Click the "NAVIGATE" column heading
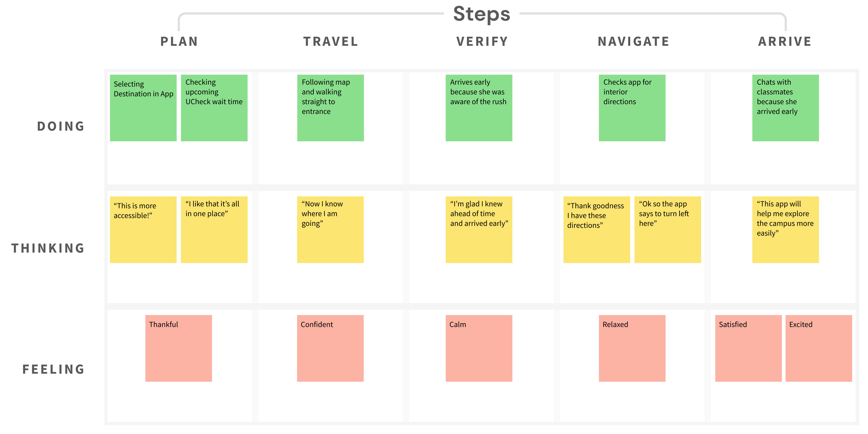868x434 pixels. click(633, 41)
